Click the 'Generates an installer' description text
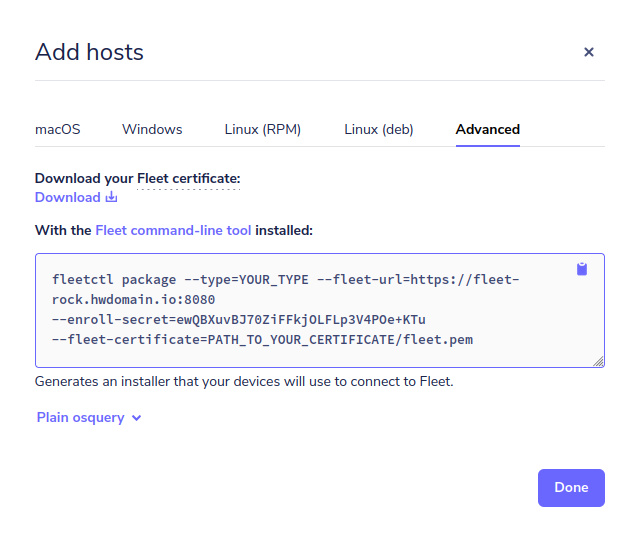639x542 pixels. (244, 381)
